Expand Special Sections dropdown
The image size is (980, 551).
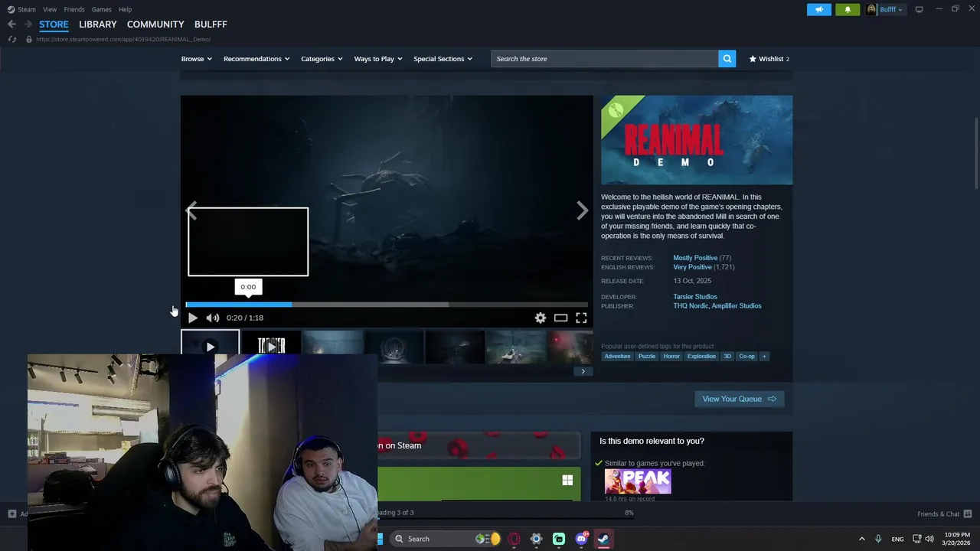[443, 59]
